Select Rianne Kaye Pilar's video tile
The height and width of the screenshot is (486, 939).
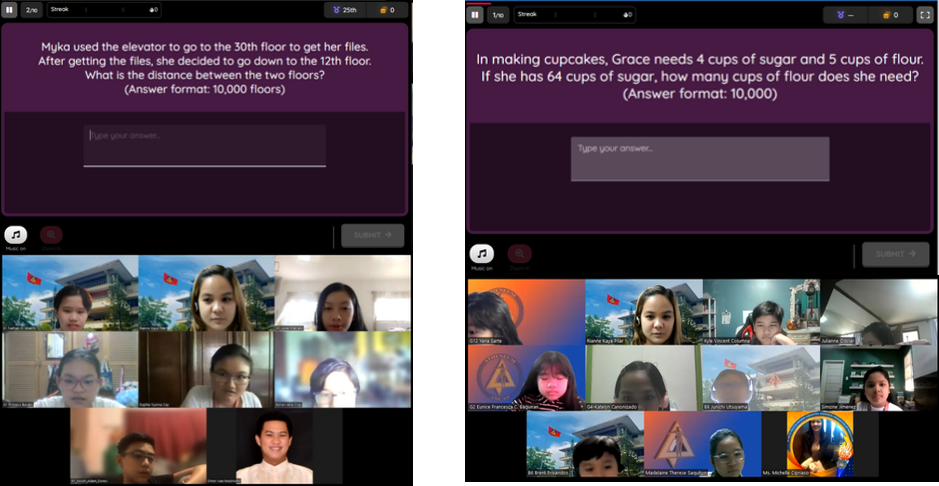click(643, 311)
